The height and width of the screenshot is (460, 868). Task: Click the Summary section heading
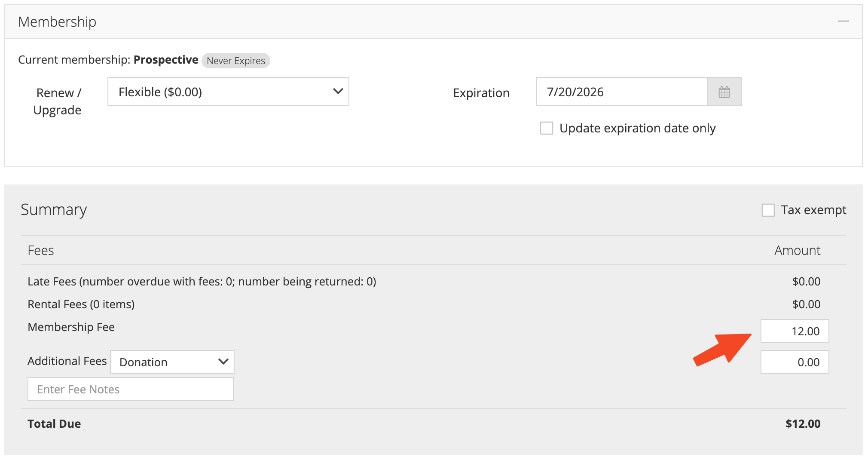[x=54, y=210]
